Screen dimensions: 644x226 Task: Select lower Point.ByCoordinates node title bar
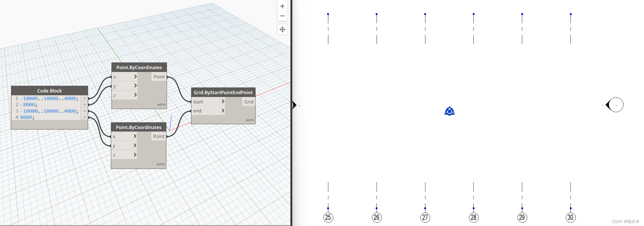139,127
